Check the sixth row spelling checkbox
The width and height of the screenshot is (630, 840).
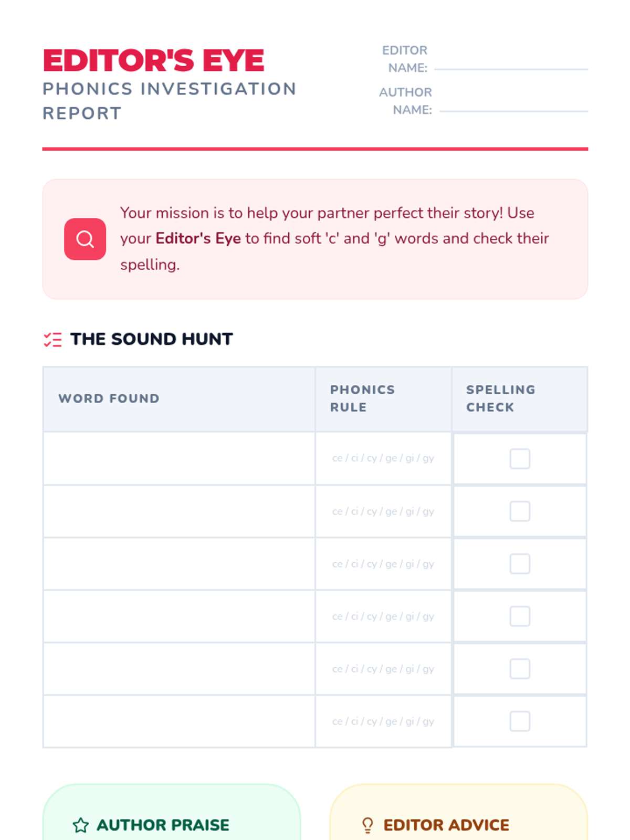pos(520,721)
